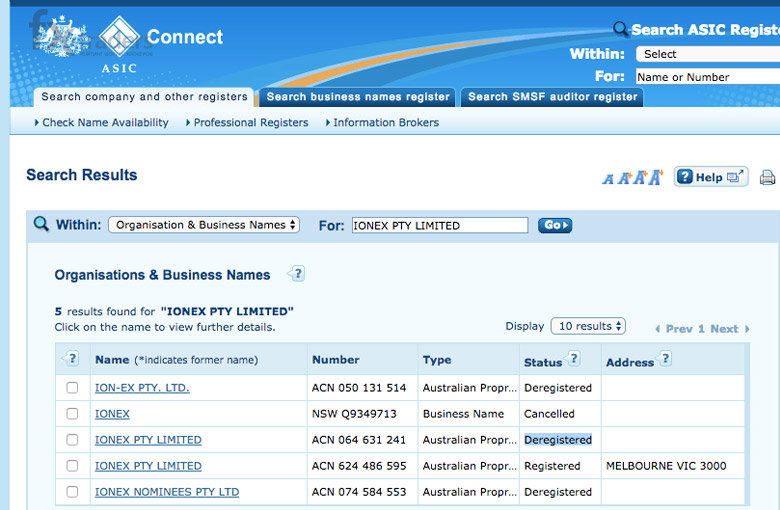The image size is (780, 510).
Task: Click the magnifier icon next to the Organisation & Business Names dropdown
Action: [x=41, y=224]
